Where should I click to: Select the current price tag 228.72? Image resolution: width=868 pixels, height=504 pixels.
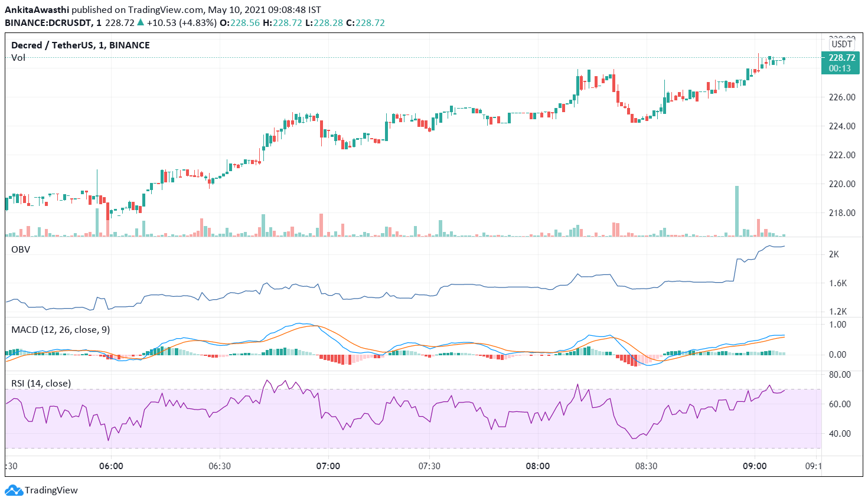click(x=841, y=58)
